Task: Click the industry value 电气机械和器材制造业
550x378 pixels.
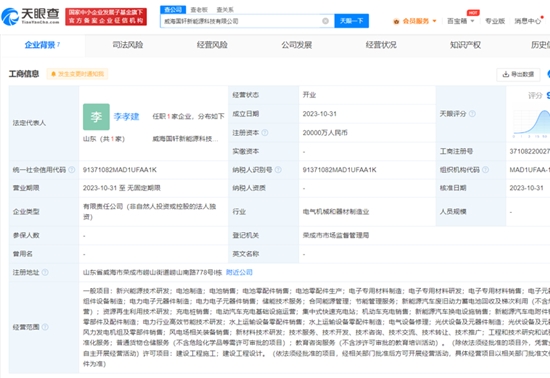Action: (x=336, y=211)
